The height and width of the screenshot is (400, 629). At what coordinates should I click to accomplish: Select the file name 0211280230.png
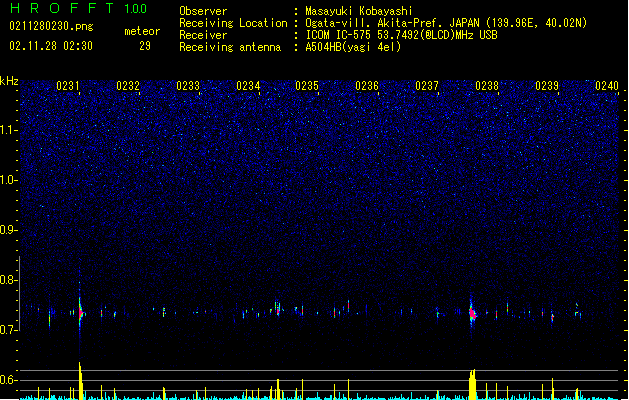[51, 27]
